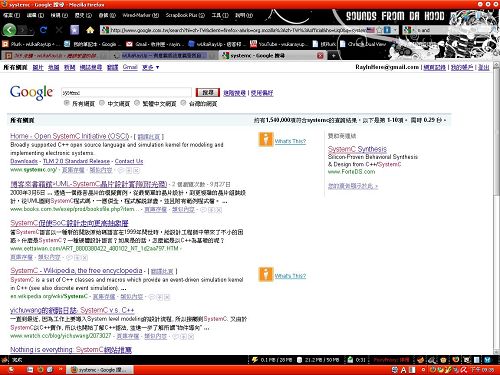Open a new tab with the plus button
The height and width of the screenshot is (375, 500).
[x=333, y=56]
